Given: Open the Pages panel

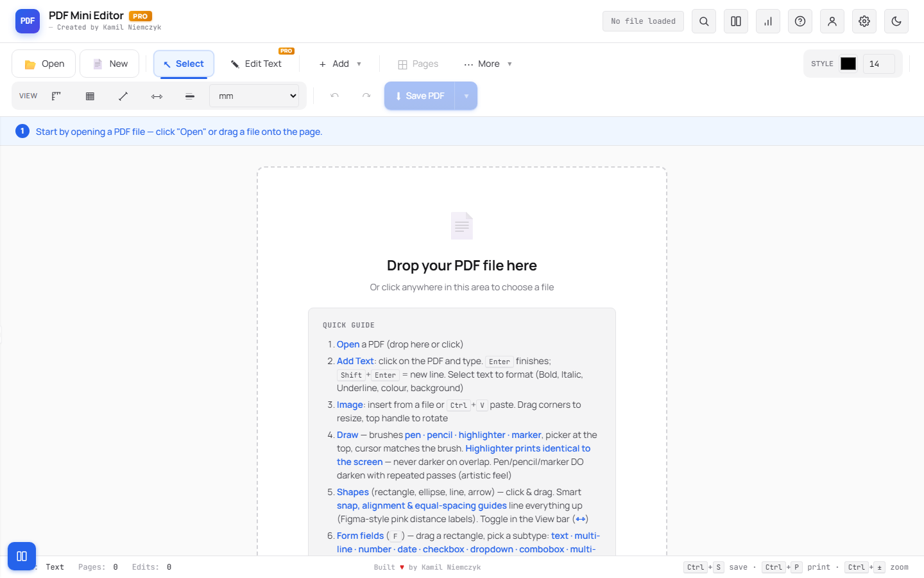Looking at the screenshot, I should click(418, 64).
